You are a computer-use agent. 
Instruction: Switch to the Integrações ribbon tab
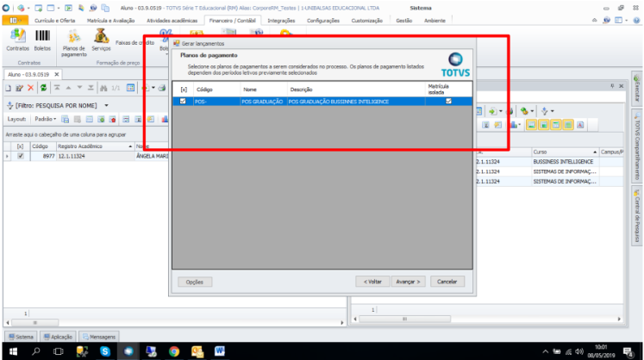pos(281,20)
